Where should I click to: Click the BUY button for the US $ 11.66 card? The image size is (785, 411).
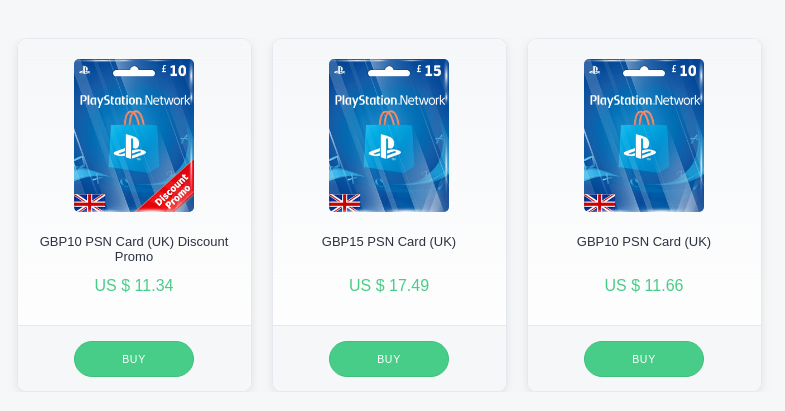point(644,359)
